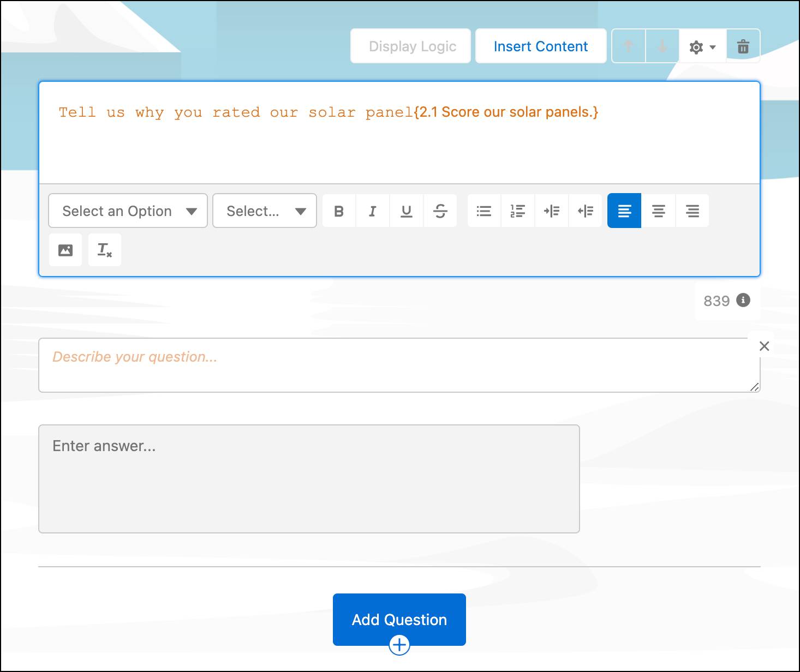The height and width of the screenshot is (672, 800).
Task: Toggle italic formatting
Action: pos(372,211)
